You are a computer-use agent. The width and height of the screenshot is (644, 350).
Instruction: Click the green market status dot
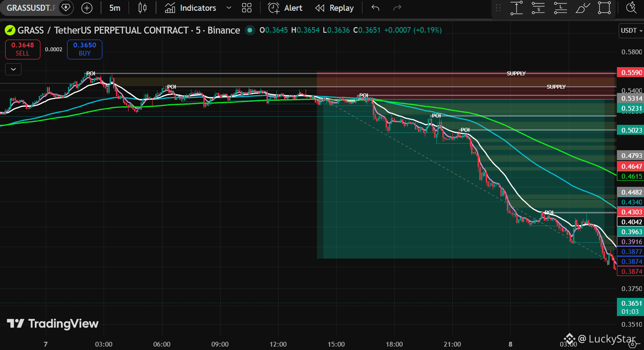click(250, 30)
